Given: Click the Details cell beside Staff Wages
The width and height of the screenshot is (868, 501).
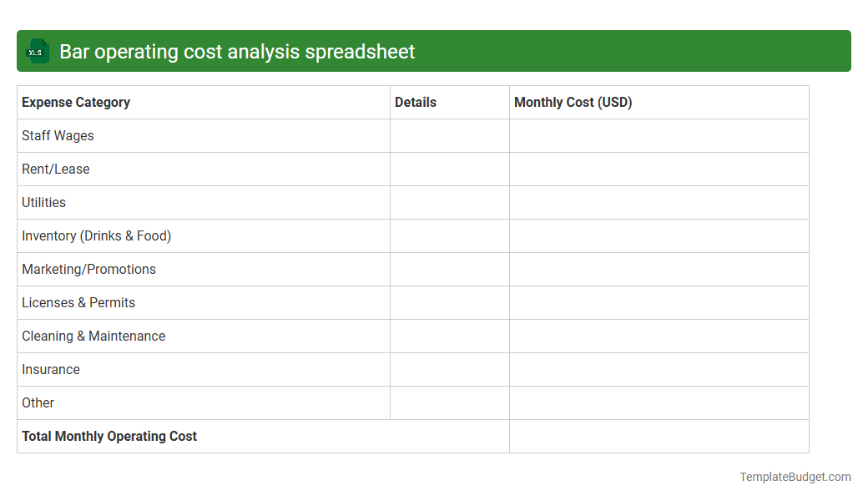Looking at the screenshot, I should 449,135.
